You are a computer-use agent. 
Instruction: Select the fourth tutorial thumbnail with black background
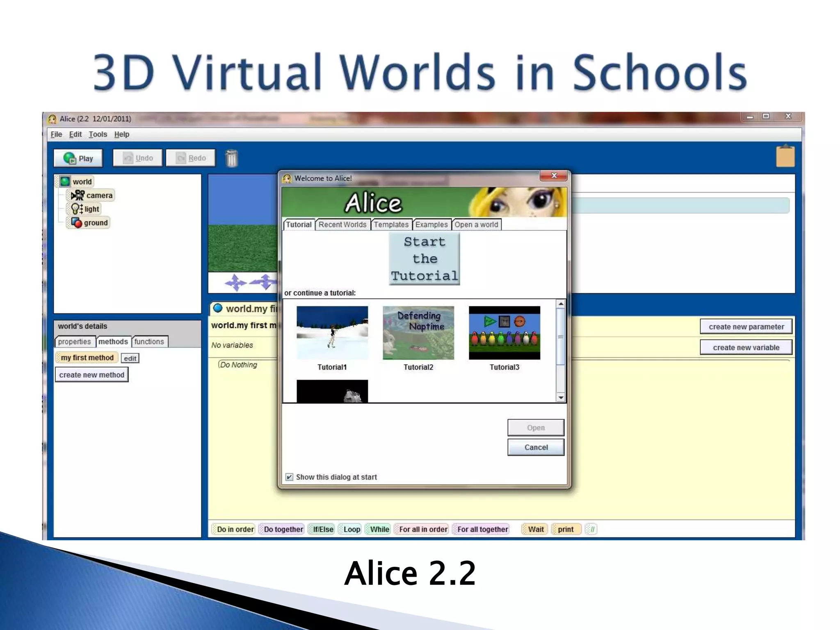332,391
